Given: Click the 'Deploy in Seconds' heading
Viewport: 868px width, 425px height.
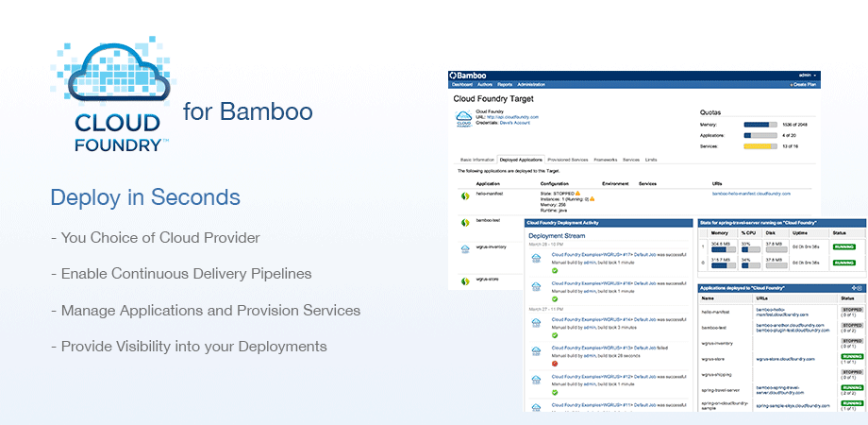Looking at the screenshot, I should tap(145, 197).
